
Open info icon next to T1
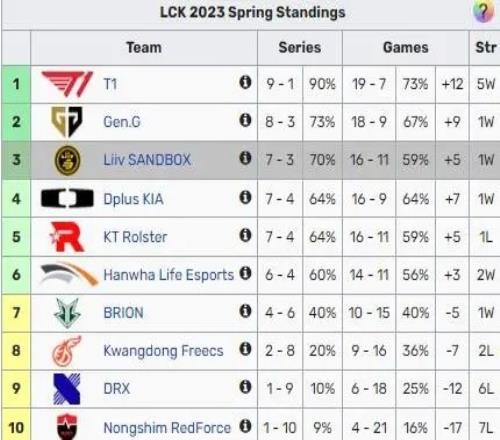245,82
